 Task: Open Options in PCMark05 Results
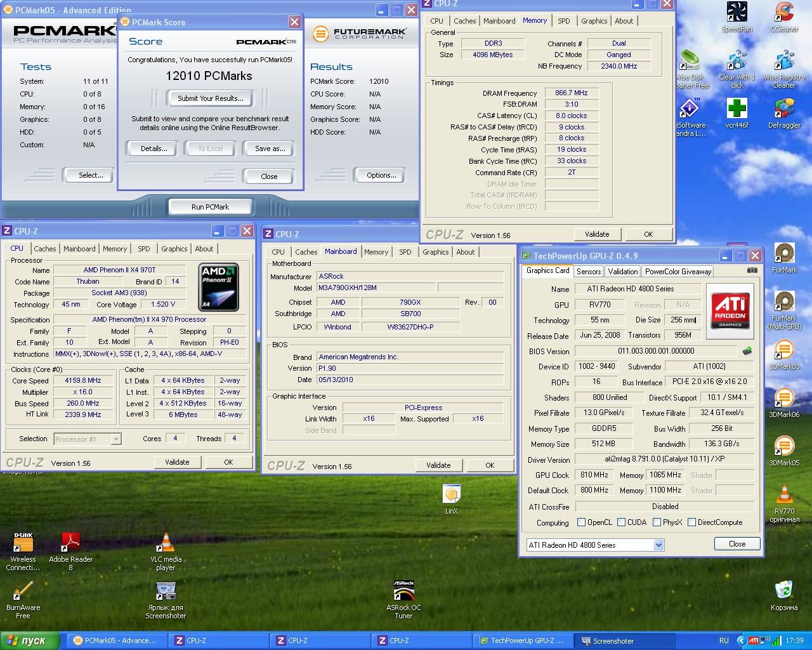click(381, 175)
